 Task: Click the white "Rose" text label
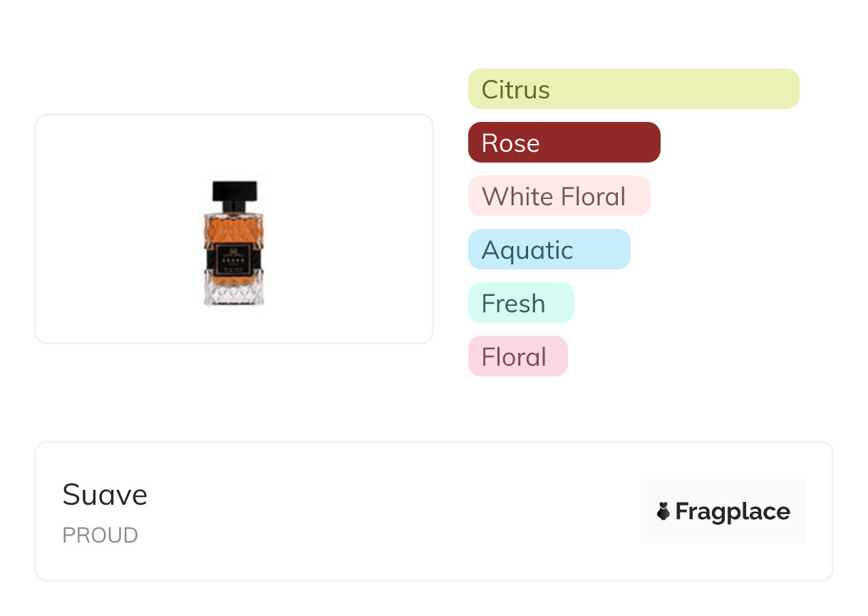click(x=511, y=143)
